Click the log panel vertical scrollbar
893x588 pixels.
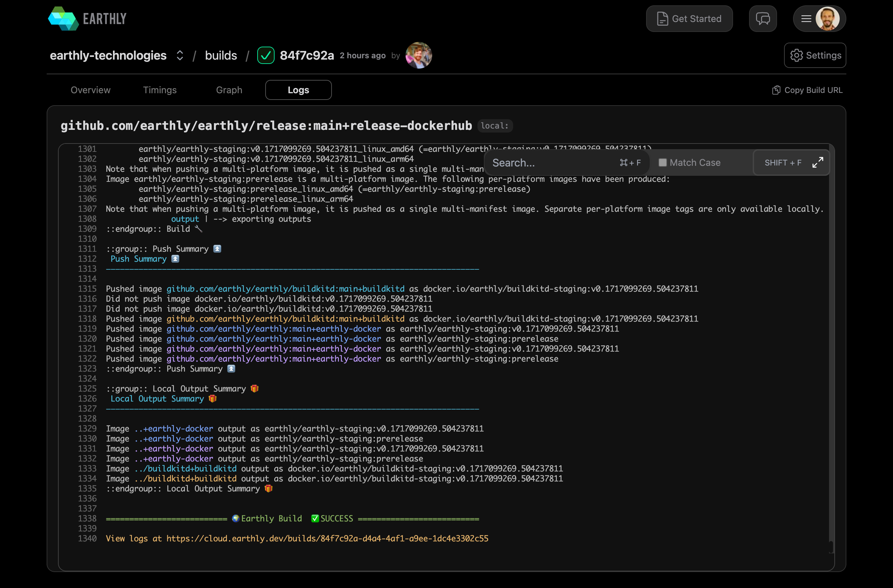[831, 547]
